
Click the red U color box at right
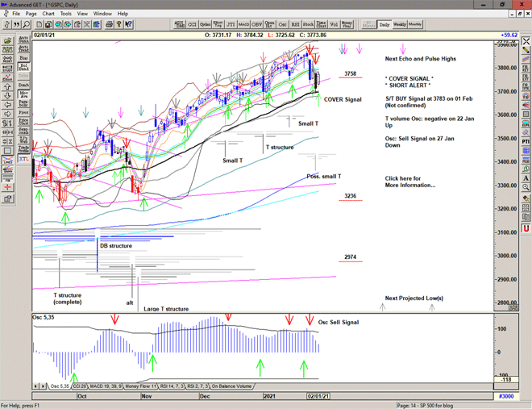pos(526,228)
